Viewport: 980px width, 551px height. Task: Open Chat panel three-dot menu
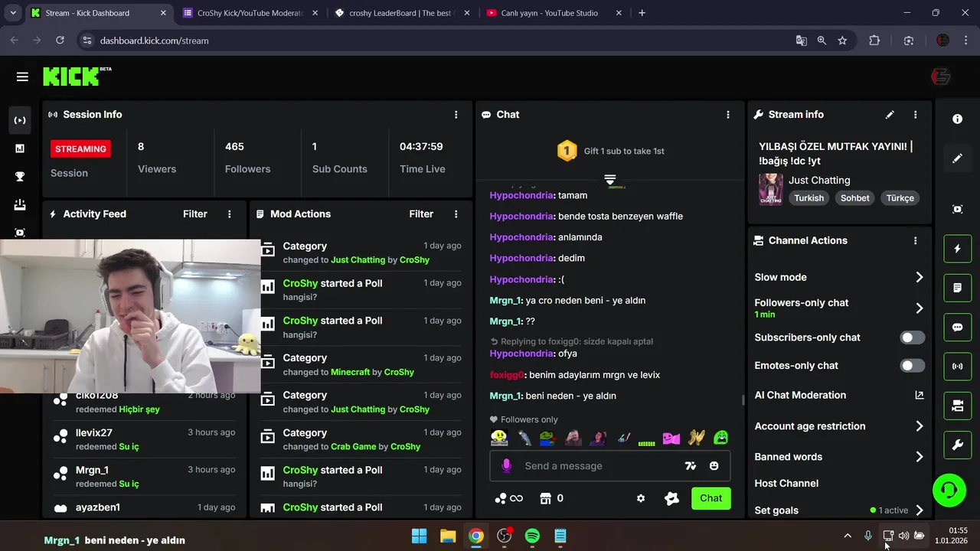click(727, 115)
